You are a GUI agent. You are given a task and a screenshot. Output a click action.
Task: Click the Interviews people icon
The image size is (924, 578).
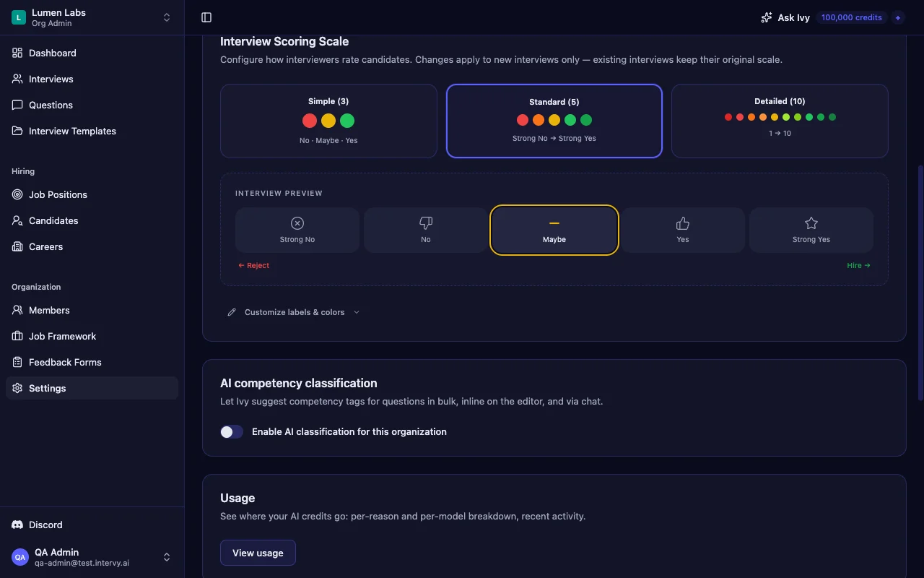click(x=17, y=79)
